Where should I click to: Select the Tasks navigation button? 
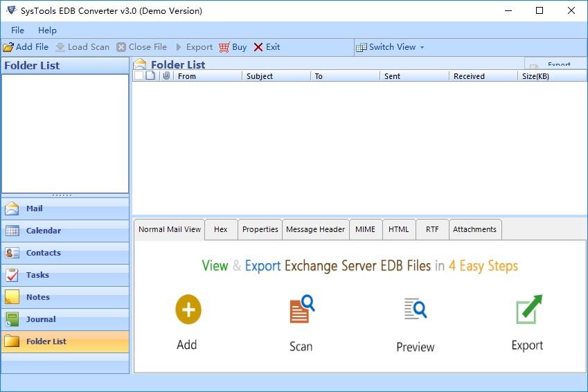pyautogui.click(x=65, y=275)
